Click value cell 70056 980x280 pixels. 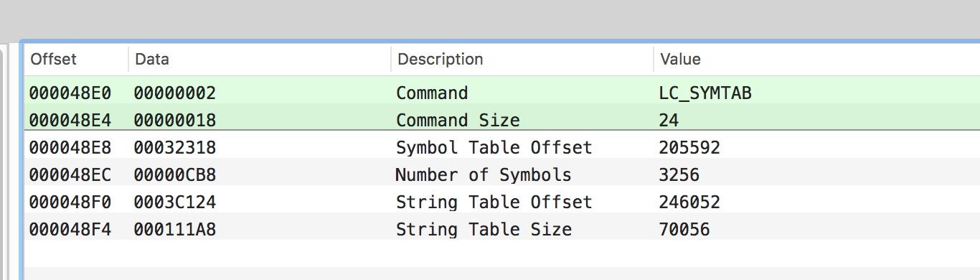click(684, 229)
